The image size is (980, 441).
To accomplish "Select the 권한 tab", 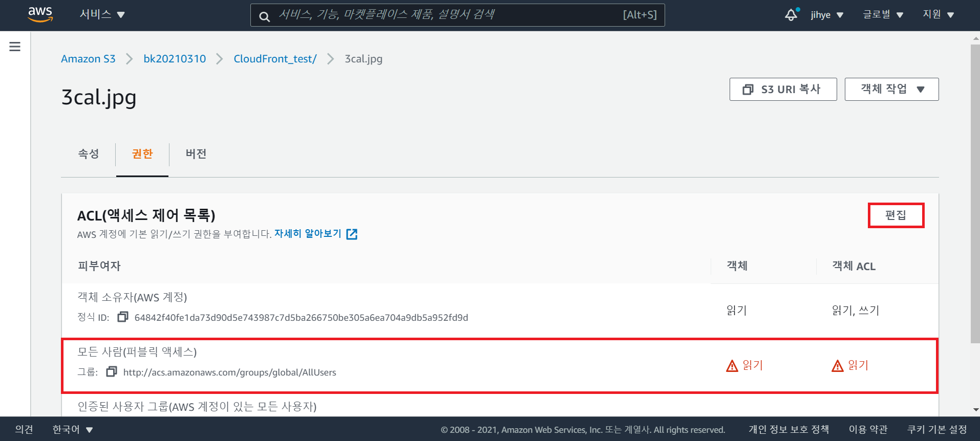I will [142, 154].
